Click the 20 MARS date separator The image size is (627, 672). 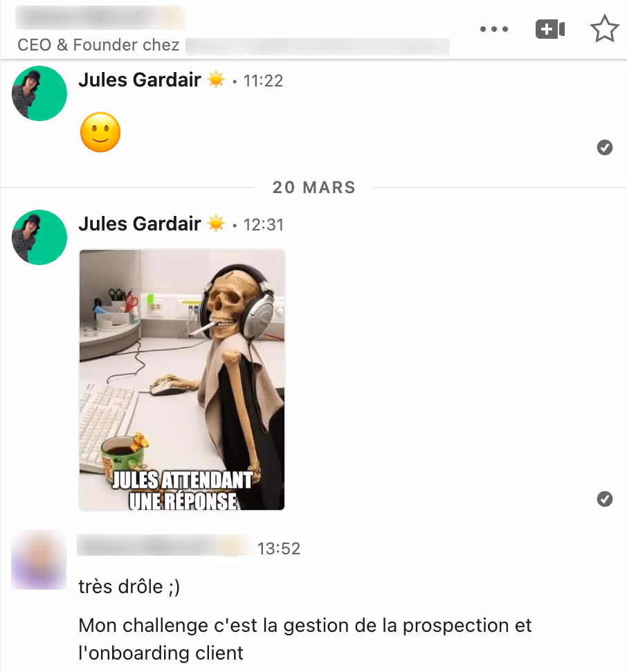[x=313, y=188]
